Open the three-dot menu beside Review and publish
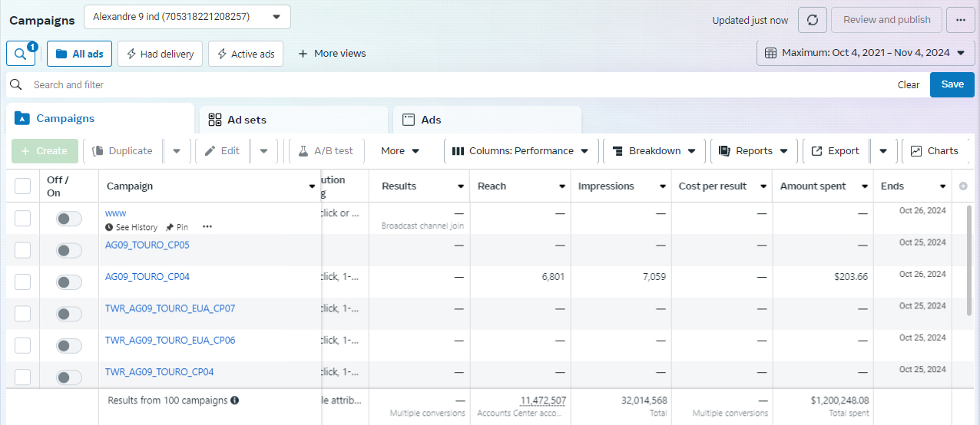Image resolution: width=980 pixels, height=425 pixels. 960,20
